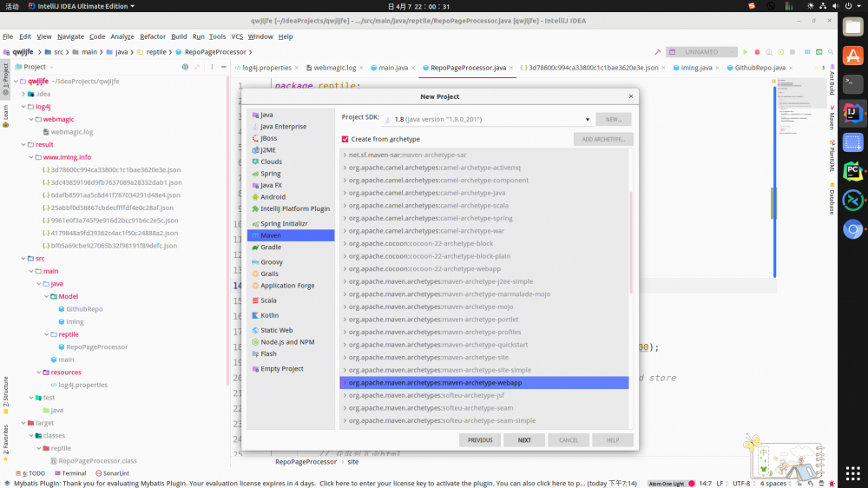Image resolution: width=868 pixels, height=488 pixels.
Task: Open Files manager from the Ubuntu dock
Action: [x=852, y=27]
